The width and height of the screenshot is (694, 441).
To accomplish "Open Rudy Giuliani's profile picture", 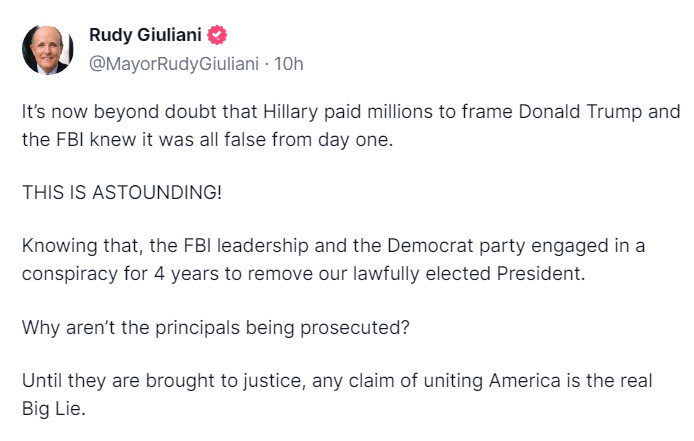I will 47,49.
